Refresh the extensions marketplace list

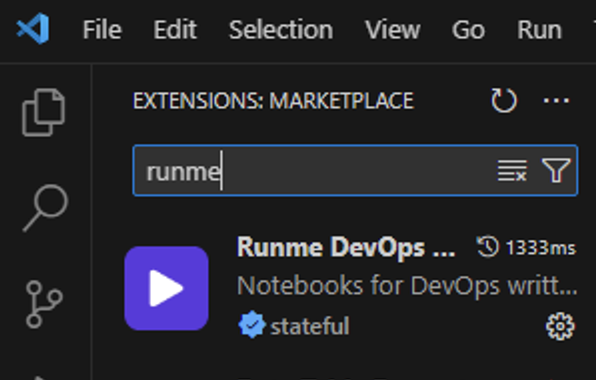(504, 101)
